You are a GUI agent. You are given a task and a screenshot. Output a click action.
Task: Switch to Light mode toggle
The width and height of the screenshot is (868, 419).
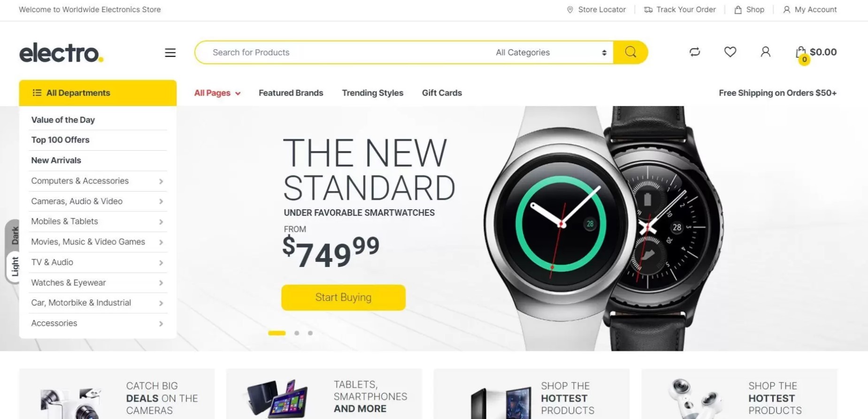(x=15, y=266)
